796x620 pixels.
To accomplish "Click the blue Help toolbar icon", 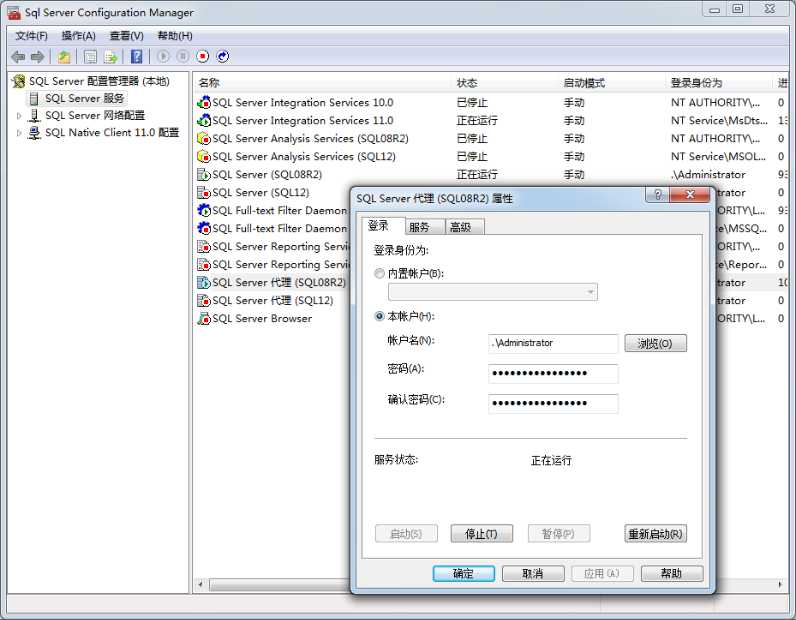I will (137, 56).
